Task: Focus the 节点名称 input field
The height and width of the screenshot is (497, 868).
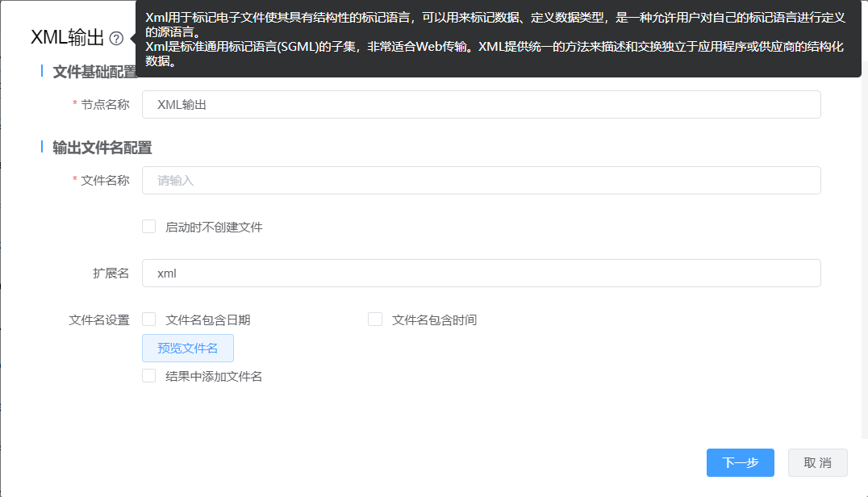Action: [x=481, y=105]
